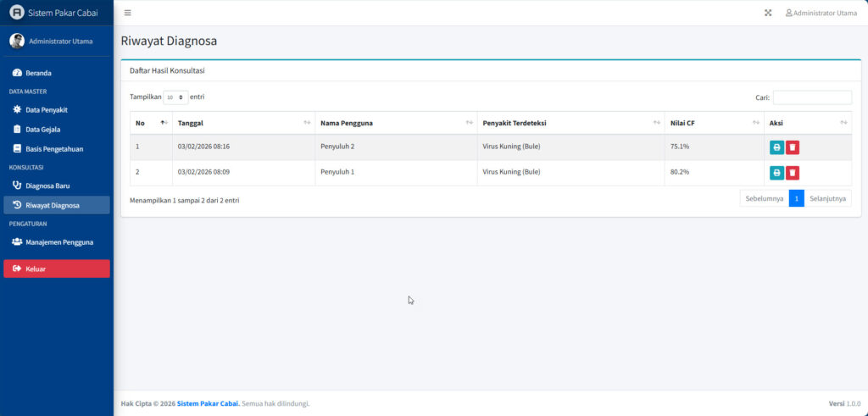
Task: Click the fullscreen expand icon
Action: click(768, 13)
